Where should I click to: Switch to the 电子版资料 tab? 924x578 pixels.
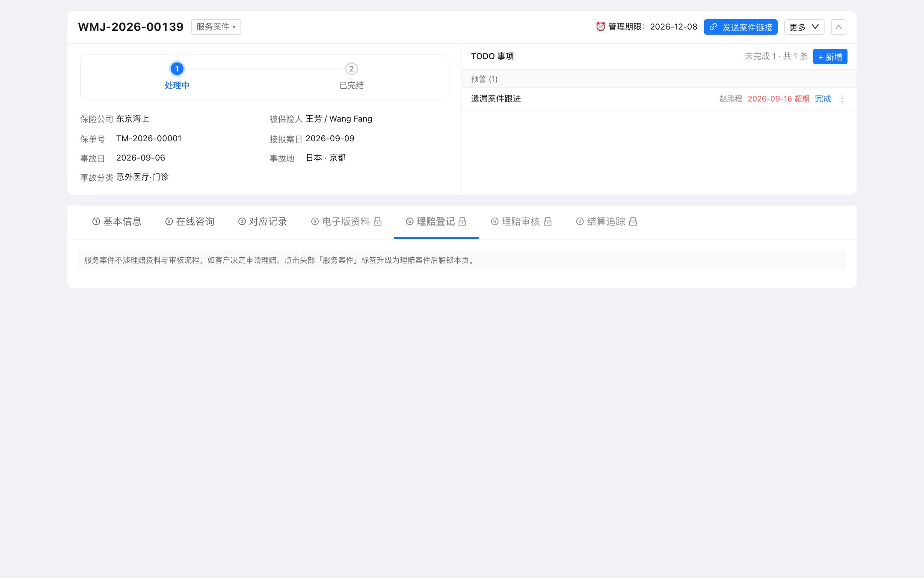346,221
